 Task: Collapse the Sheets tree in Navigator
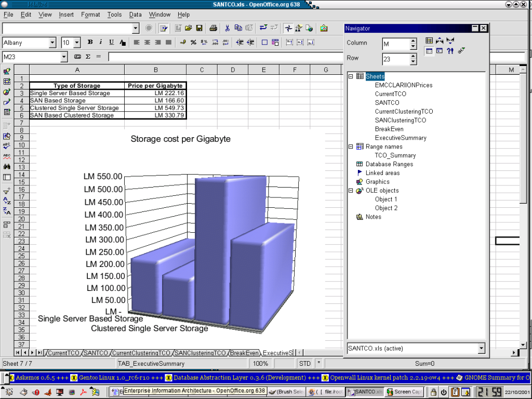tap(351, 76)
